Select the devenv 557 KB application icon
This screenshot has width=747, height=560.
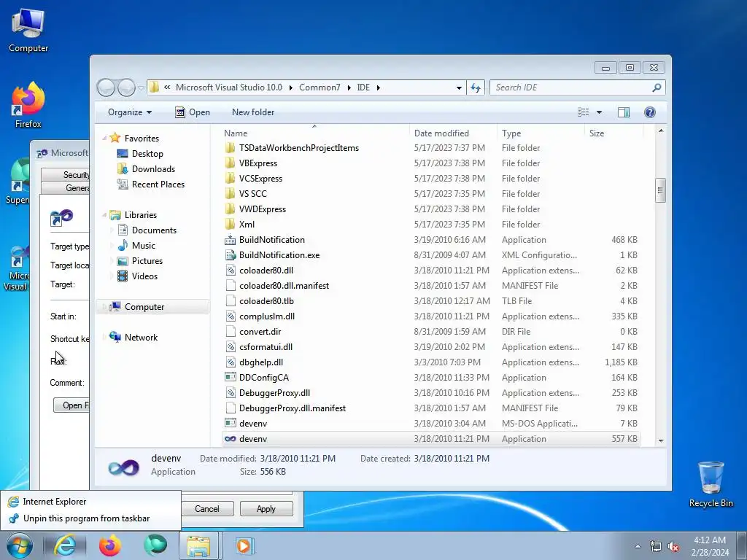230,439
